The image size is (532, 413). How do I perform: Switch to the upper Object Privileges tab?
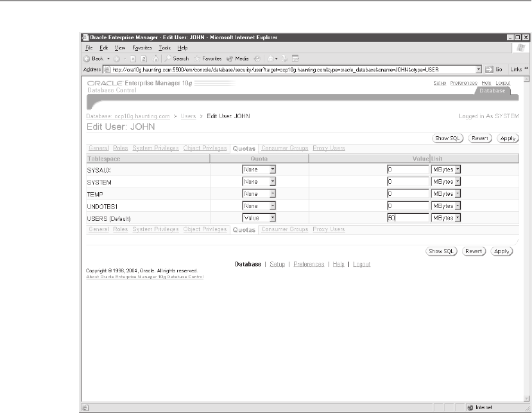(205, 148)
